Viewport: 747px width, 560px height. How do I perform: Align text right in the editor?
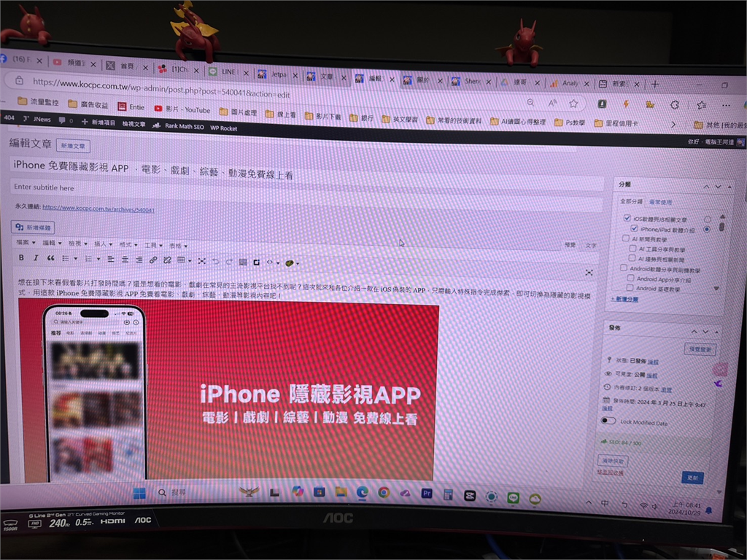[x=139, y=260]
